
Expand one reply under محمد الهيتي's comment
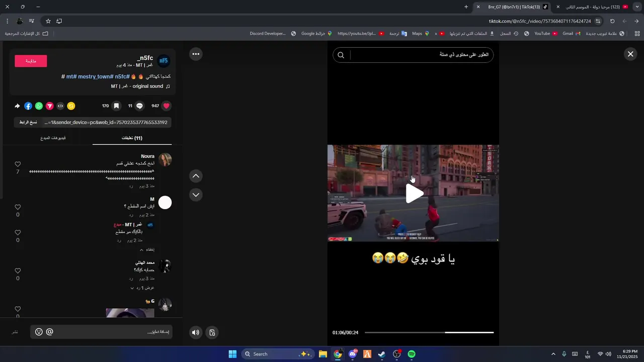coord(142,288)
